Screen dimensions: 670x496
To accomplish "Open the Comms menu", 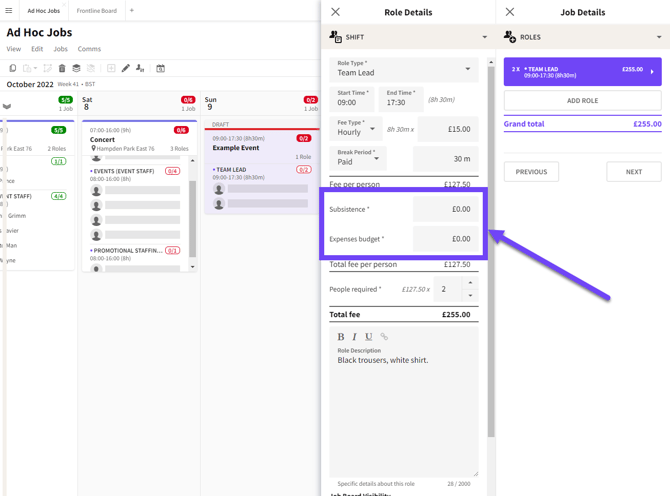I will coord(89,49).
